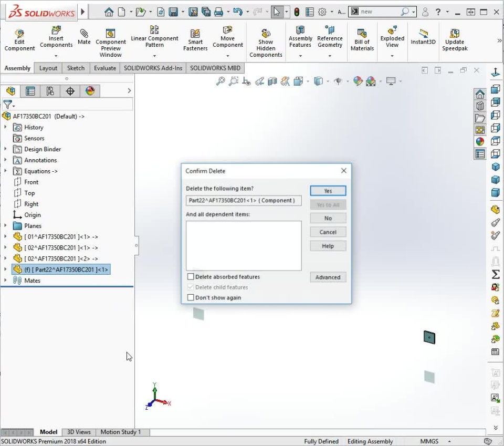The image size is (504, 446).
Task: Click the Edit Component tool
Action: (x=19, y=40)
